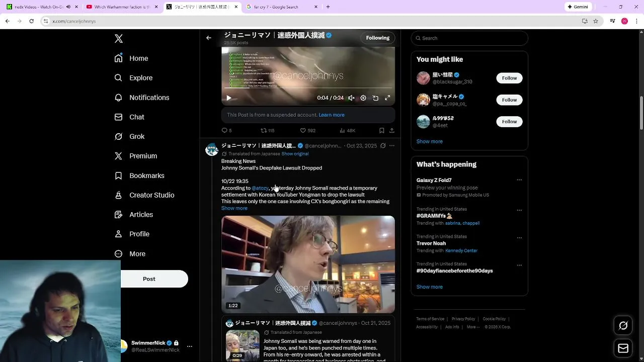Open the Privacy Policy link
Image resolution: width=644 pixels, height=362 pixels.
[x=463, y=319]
